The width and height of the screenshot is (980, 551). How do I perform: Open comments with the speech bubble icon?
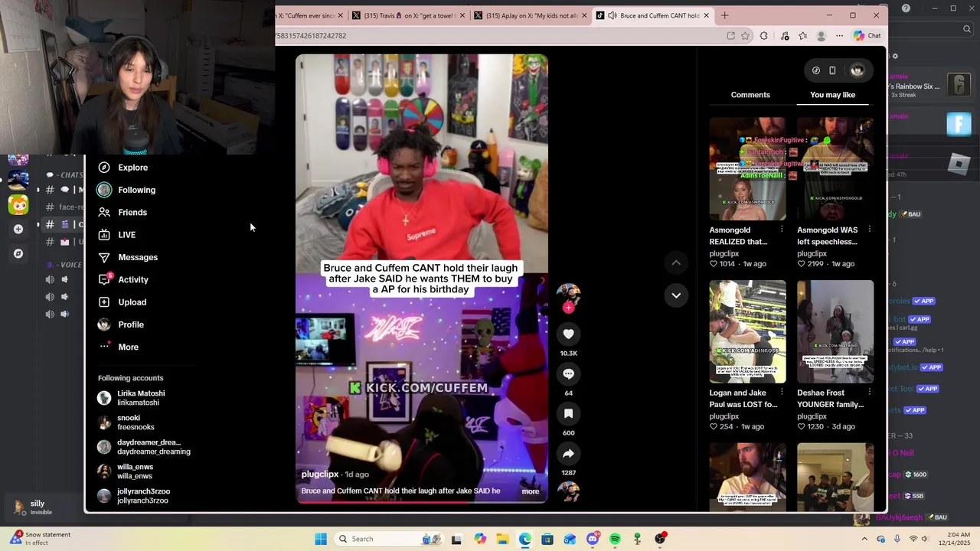(568, 373)
